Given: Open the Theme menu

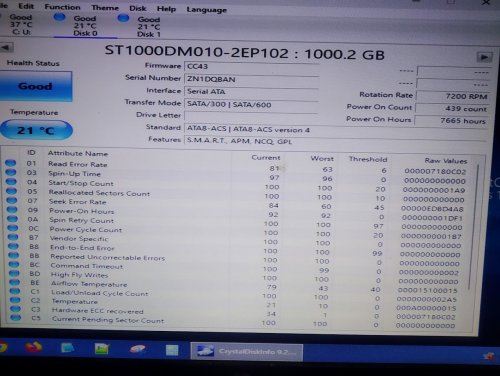Looking at the screenshot, I should [105, 7].
